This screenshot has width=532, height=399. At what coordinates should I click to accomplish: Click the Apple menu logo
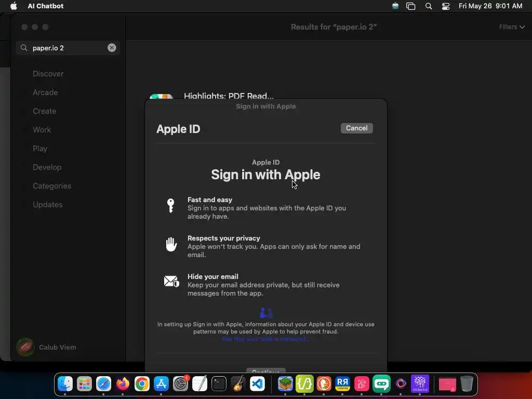point(14,6)
